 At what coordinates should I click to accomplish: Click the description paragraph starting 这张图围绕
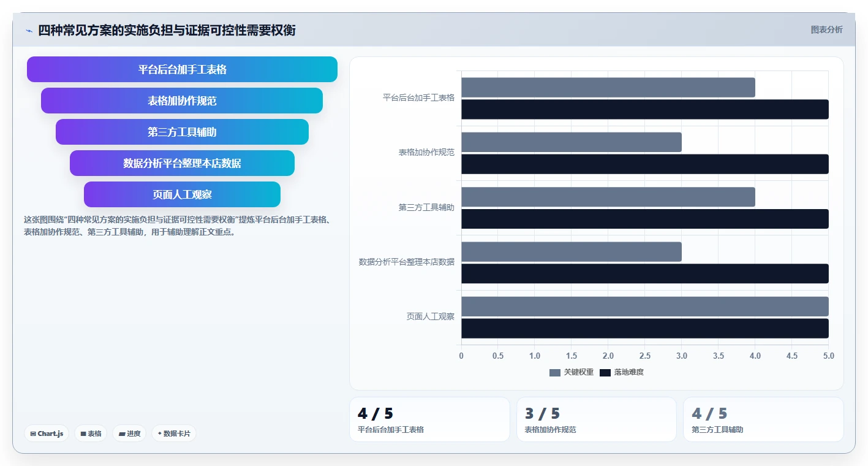[178, 226]
